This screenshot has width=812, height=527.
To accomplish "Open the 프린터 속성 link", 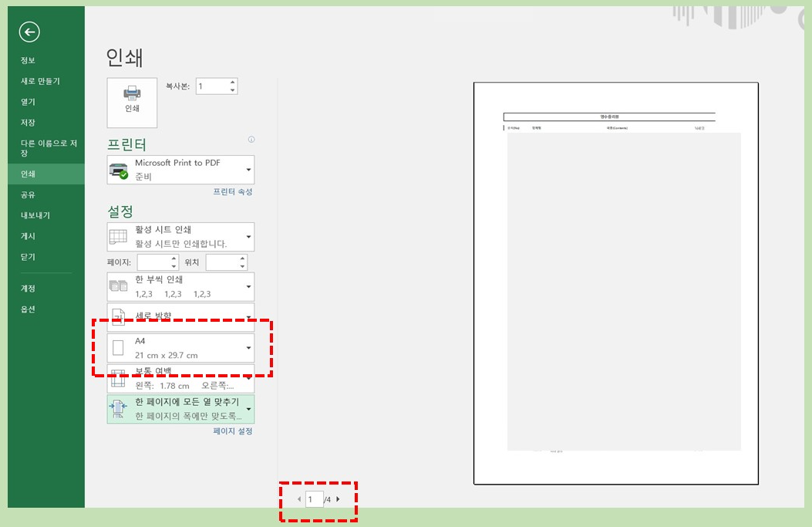I will [x=233, y=191].
